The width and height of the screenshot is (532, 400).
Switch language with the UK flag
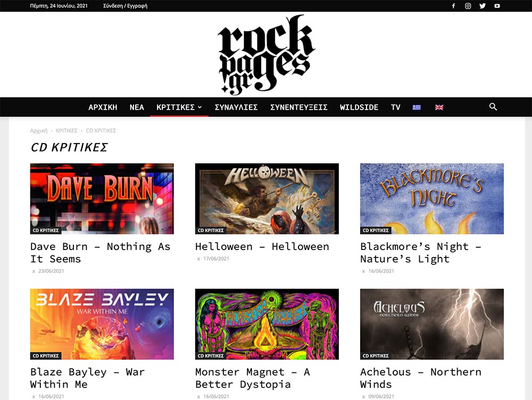[x=439, y=107]
